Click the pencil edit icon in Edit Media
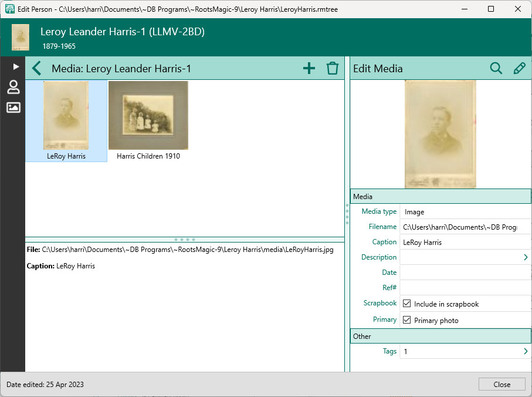 click(519, 69)
